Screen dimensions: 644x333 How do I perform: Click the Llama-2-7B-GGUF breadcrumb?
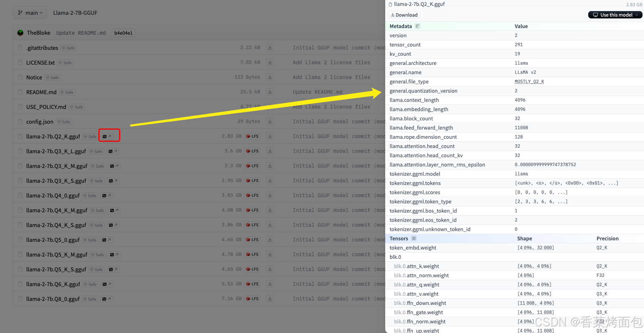click(x=75, y=13)
